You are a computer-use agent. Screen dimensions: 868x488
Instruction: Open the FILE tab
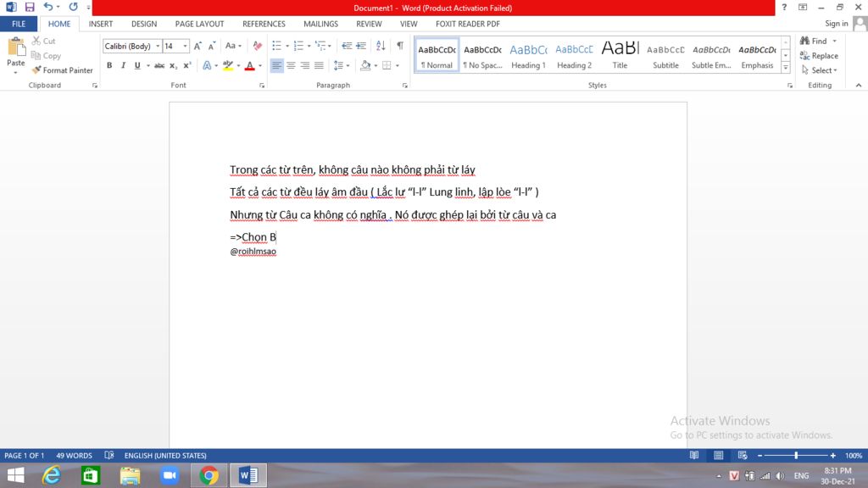[19, 24]
